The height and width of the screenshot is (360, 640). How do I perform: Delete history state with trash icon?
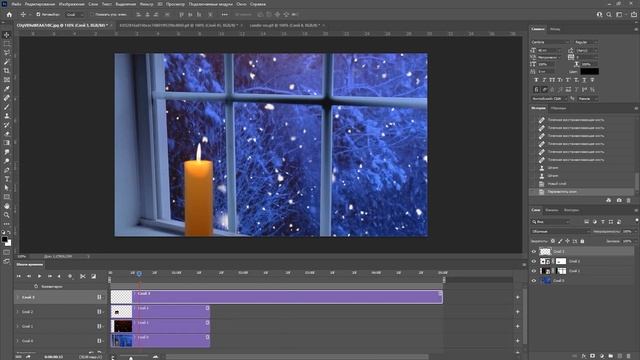click(629, 200)
